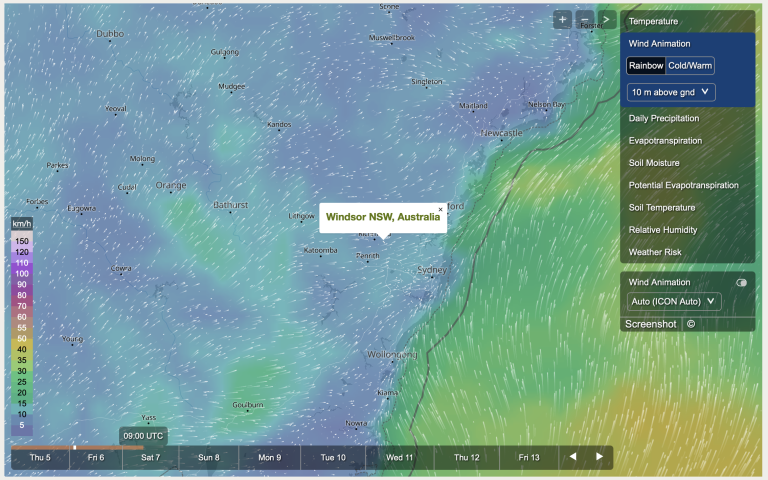Jump to Thu 12 on the timeline

[x=466, y=457]
